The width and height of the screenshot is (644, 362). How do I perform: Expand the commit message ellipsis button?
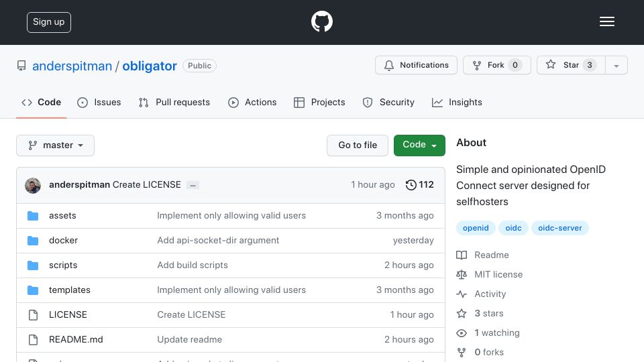[x=193, y=185]
